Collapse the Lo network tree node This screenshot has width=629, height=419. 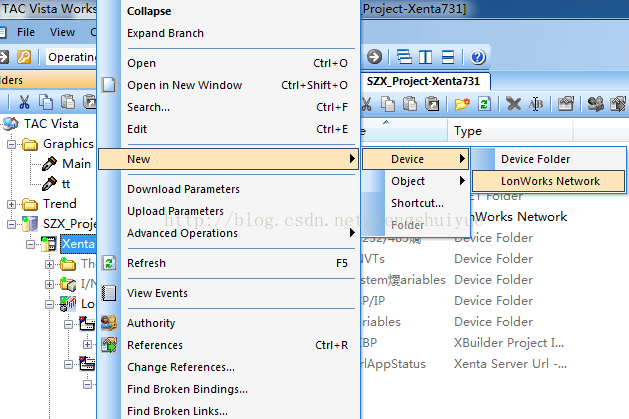coord(49,304)
